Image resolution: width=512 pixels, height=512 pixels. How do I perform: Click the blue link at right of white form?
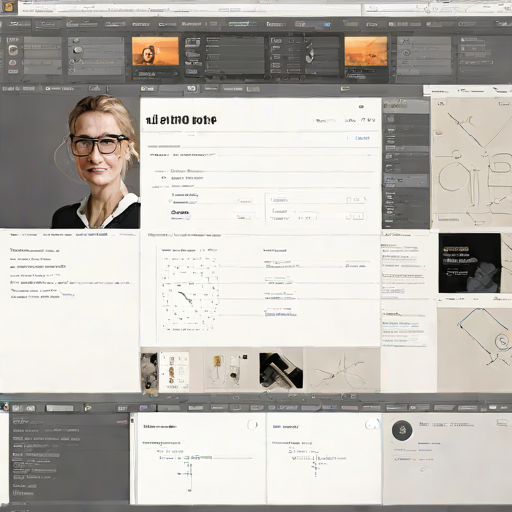[x=362, y=138]
